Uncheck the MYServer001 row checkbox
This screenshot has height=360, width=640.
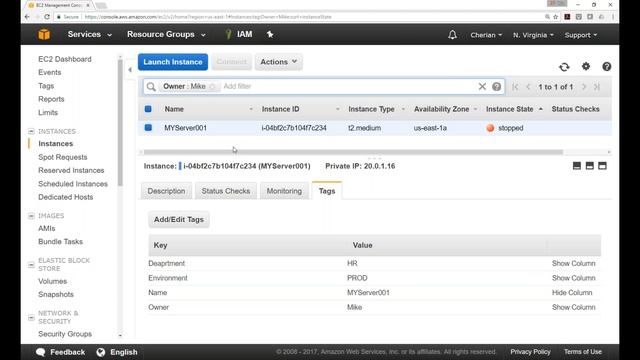click(x=148, y=128)
